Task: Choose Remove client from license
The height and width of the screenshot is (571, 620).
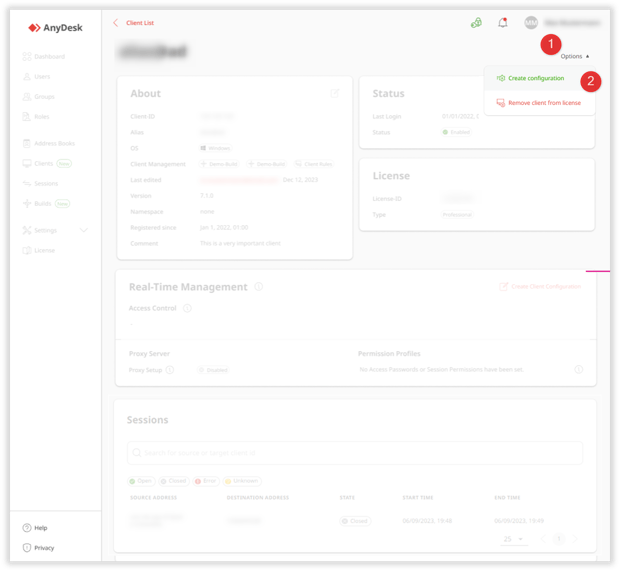Action: point(543,103)
